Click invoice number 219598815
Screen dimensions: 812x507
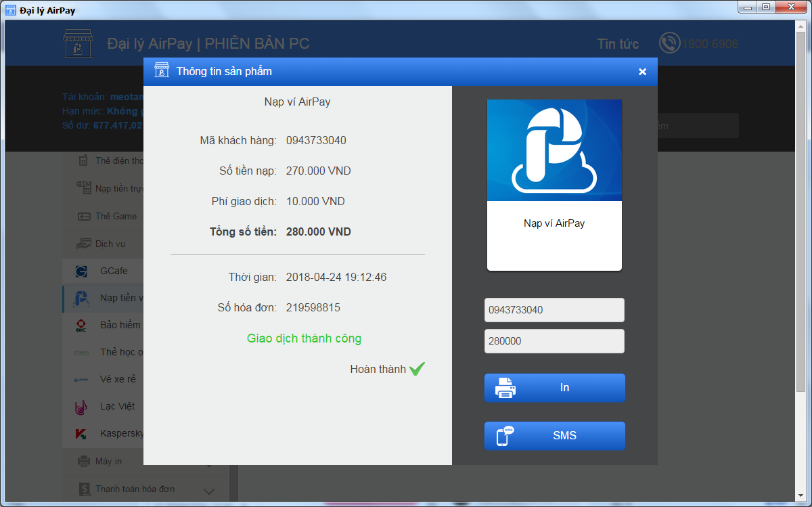point(313,308)
